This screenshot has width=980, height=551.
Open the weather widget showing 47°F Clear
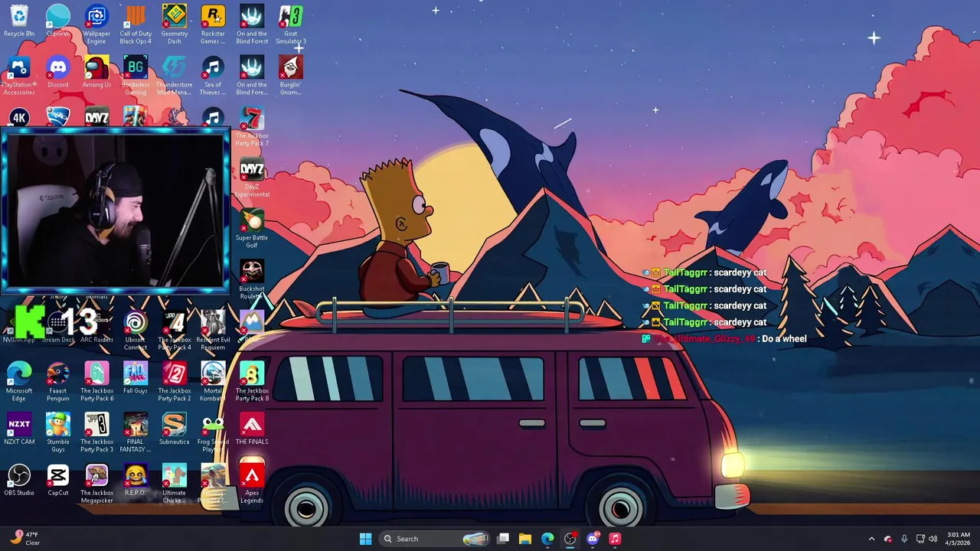click(x=24, y=539)
